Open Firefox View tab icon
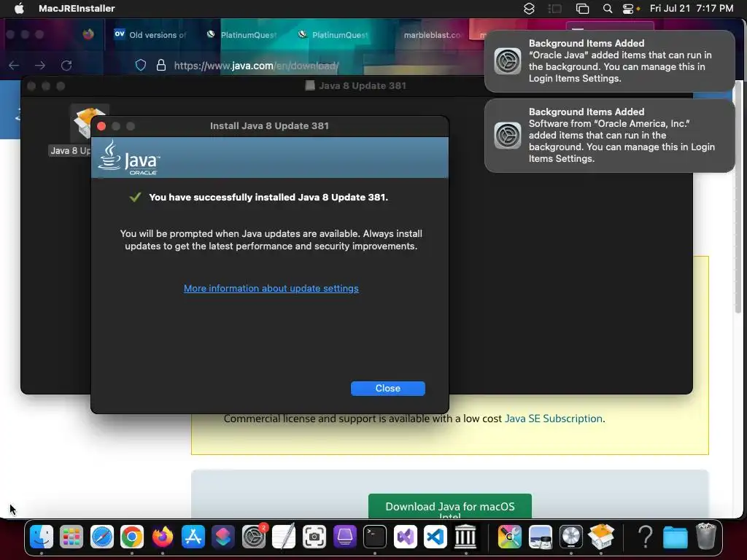 click(88, 34)
